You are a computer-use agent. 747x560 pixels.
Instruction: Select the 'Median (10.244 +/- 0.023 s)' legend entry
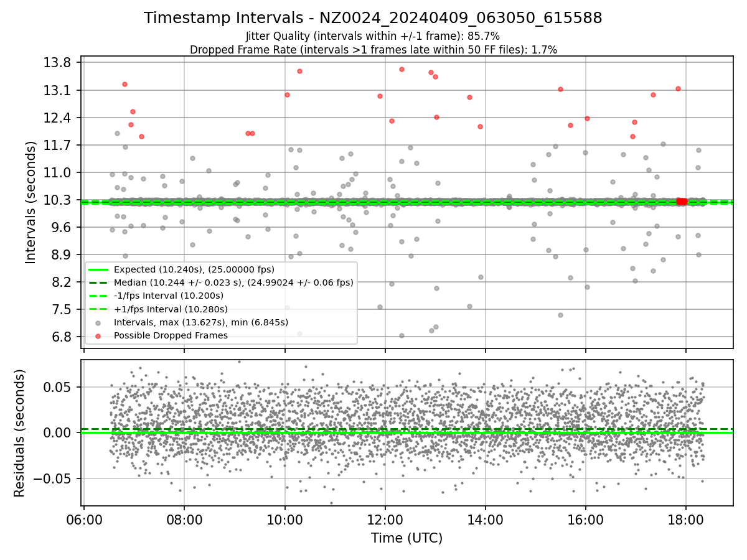233,282
